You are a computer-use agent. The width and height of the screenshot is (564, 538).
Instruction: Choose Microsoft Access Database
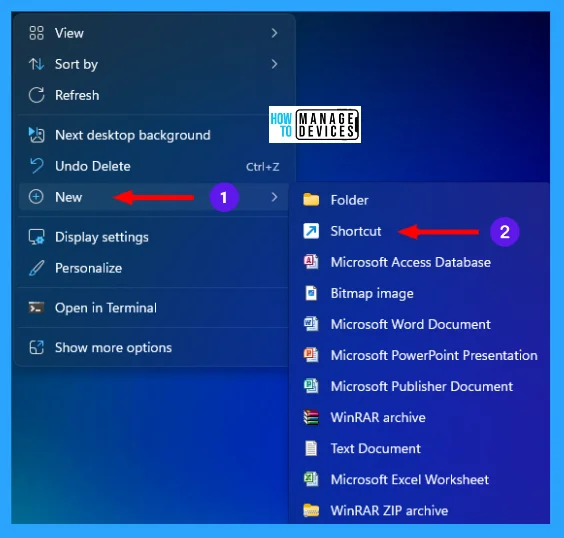[419, 262]
